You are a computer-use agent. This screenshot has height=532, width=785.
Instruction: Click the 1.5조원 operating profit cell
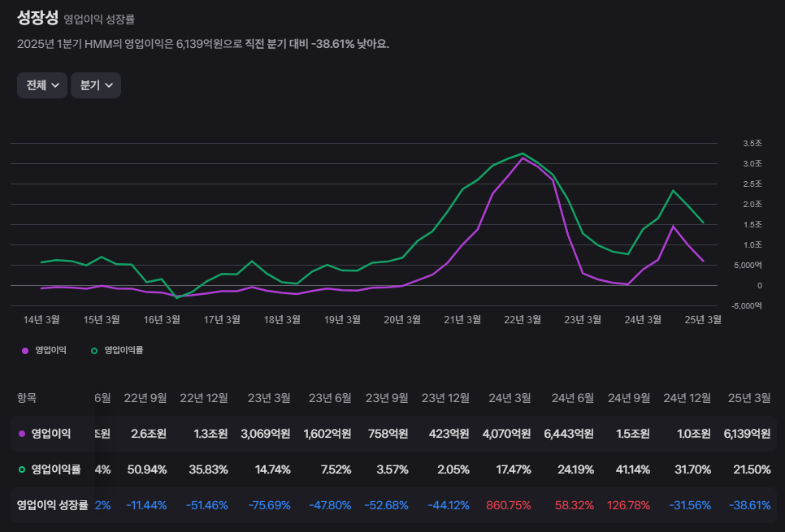tap(633, 434)
